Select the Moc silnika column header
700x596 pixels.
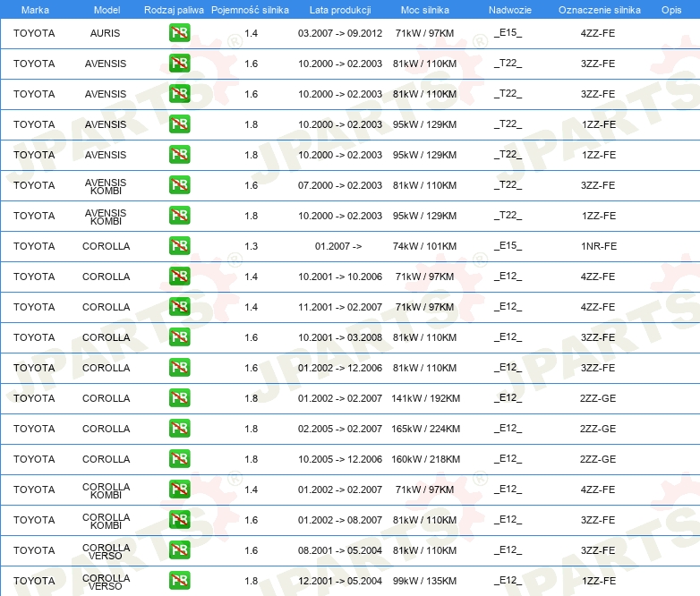tap(425, 10)
